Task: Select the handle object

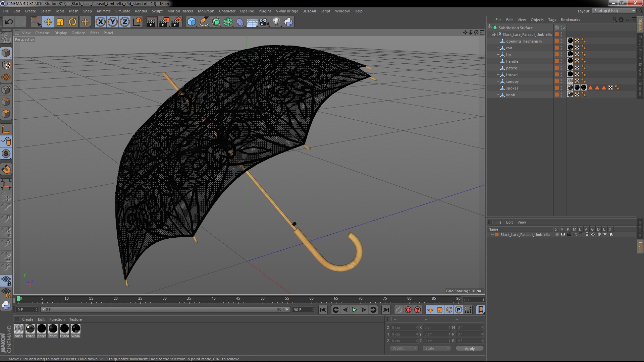Action: 512,61
